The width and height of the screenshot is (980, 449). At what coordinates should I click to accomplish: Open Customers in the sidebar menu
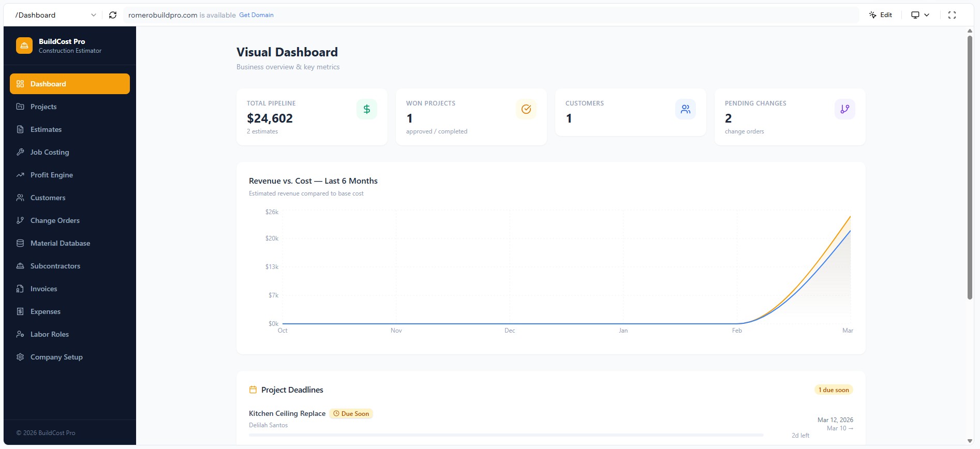coord(70,198)
